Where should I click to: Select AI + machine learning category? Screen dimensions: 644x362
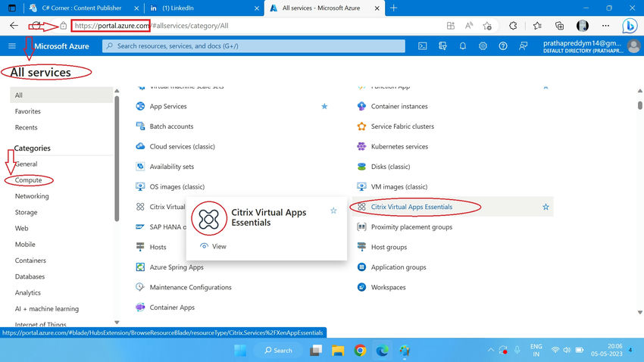[47, 309]
